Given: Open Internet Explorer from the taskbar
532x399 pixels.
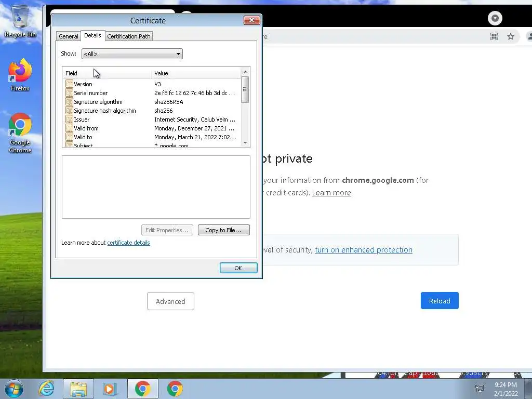Looking at the screenshot, I should [x=46, y=389].
